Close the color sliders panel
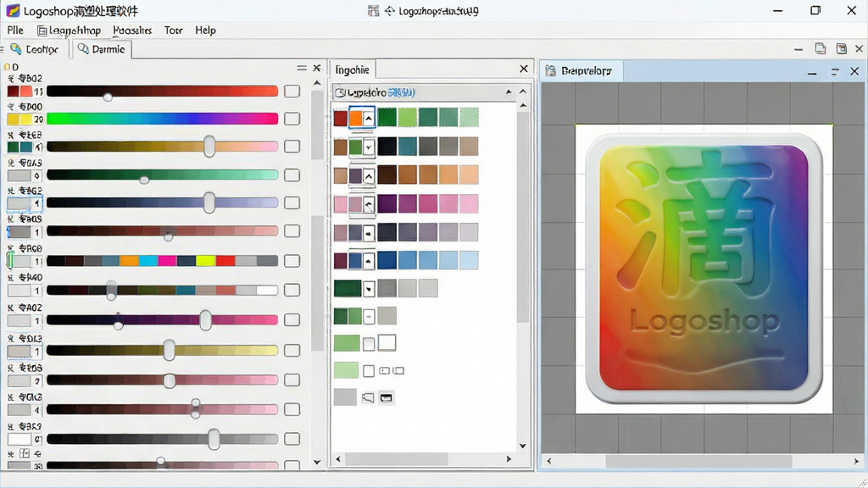This screenshot has height=488, width=868. click(x=317, y=68)
